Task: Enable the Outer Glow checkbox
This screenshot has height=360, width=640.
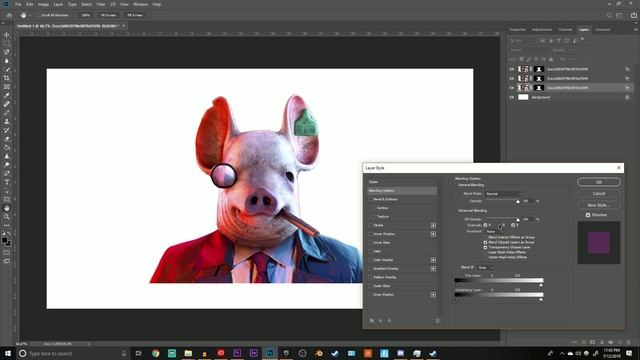Action: coord(371,286)
